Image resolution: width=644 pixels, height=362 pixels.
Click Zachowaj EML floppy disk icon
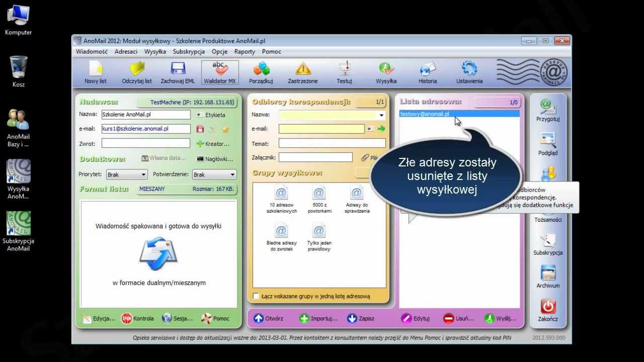178,72
